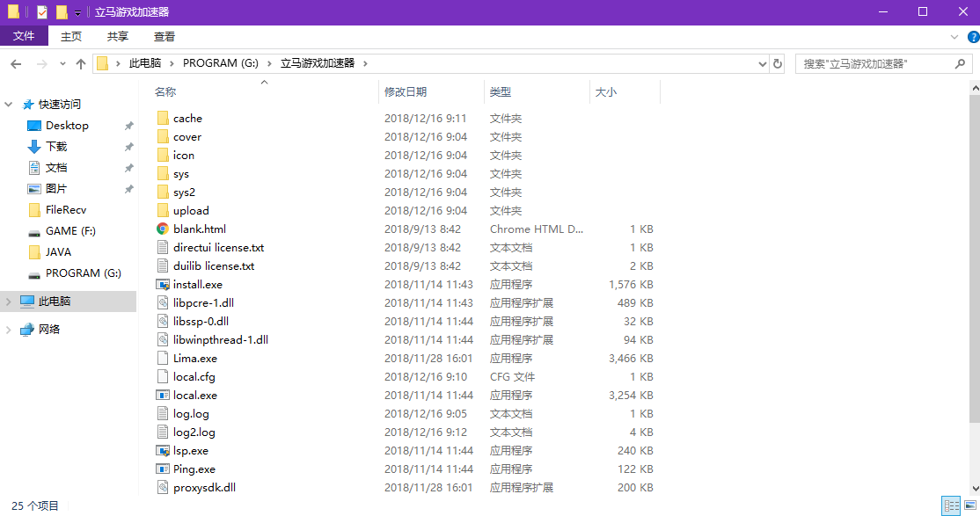Click the local.exe application icon
This screenshot has width=980, height=516.
point(163,395)
